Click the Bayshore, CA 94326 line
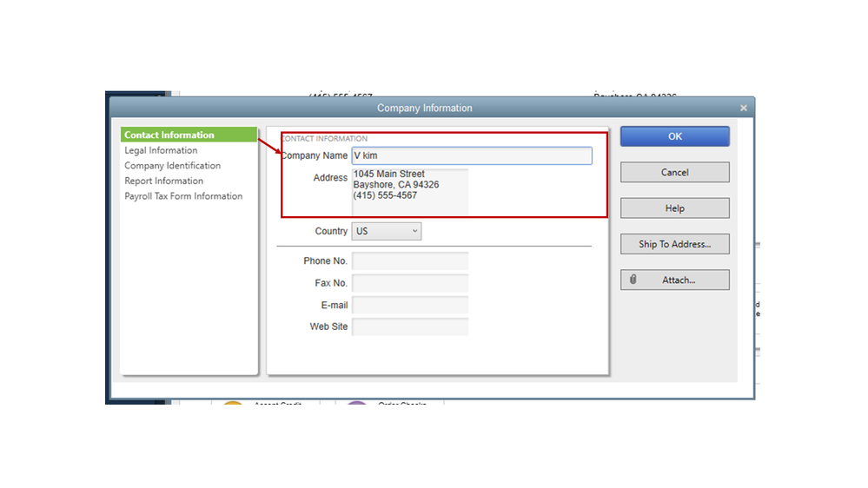Viewport: 868px width, 488px height. point(396,185)
